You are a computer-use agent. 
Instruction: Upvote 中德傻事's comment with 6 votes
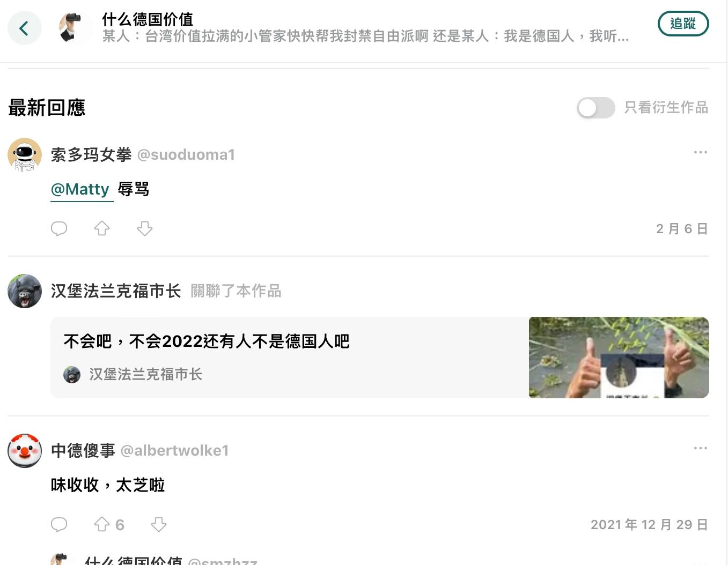[x=109, y=524]
